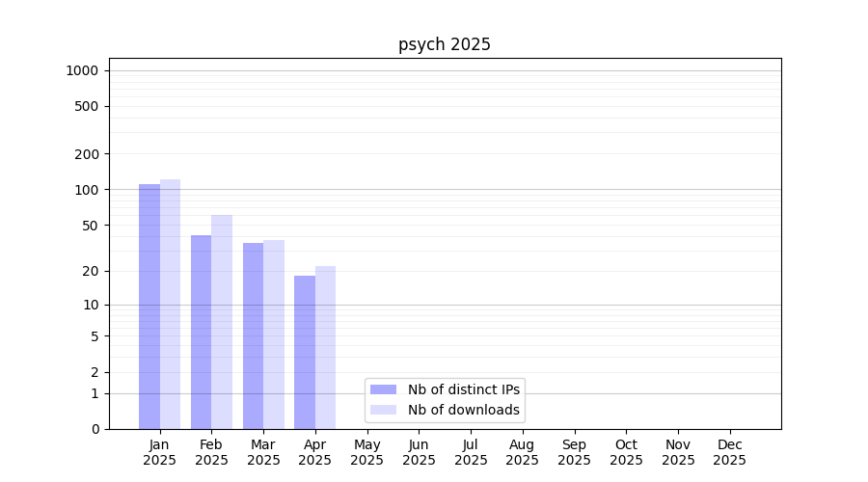Click the 1000 y-axis tick label
Screen dimensions: 868x482
(81, 70)
